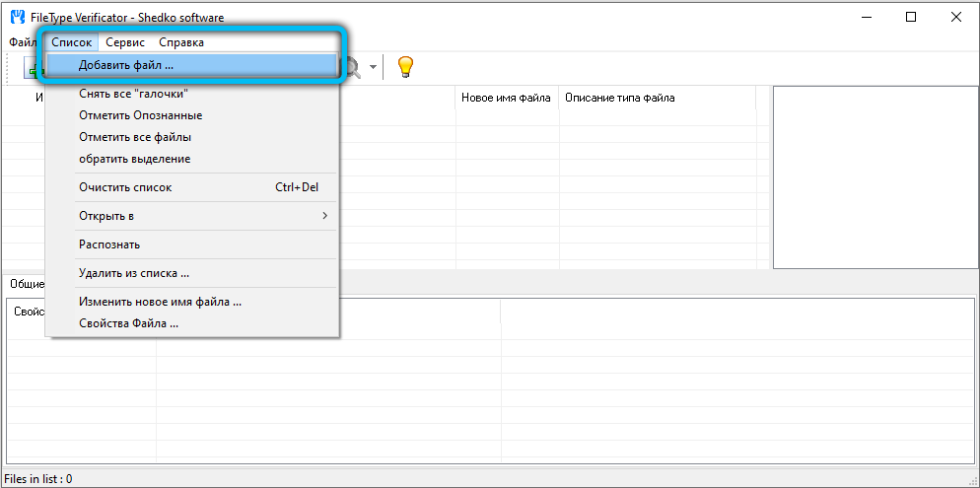
Task: Click the yellow light bulb toolbar icon
Action: tap(404, 67)
